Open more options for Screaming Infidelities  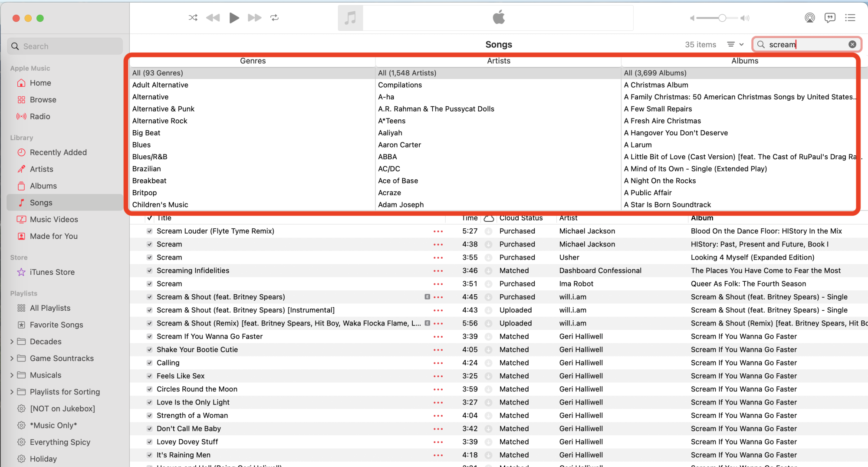click(x=438, y=271)
